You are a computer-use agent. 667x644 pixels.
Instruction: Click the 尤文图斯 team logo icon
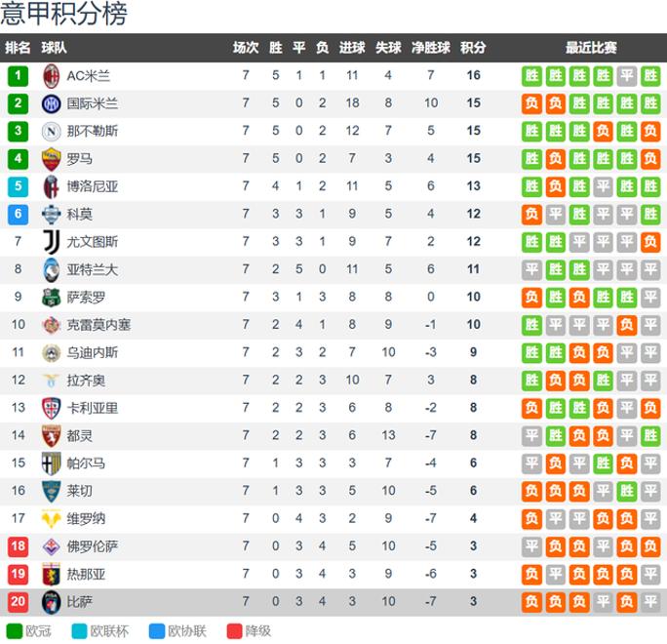tap(52, 242)
